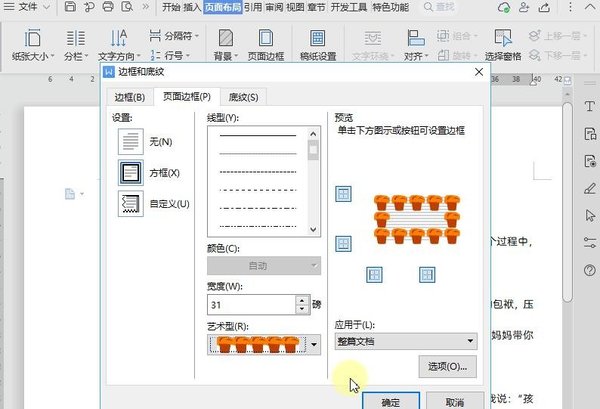Viewport: 600px width, 409px height.
Task: Toggle right border button below preview
Action: click(x=426, y=274)
